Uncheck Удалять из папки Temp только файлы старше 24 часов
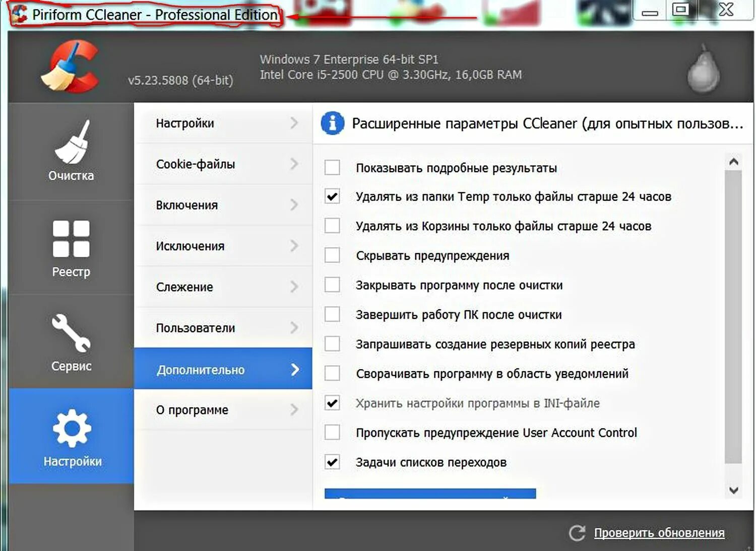756x551 pixels. pos(332,196)
